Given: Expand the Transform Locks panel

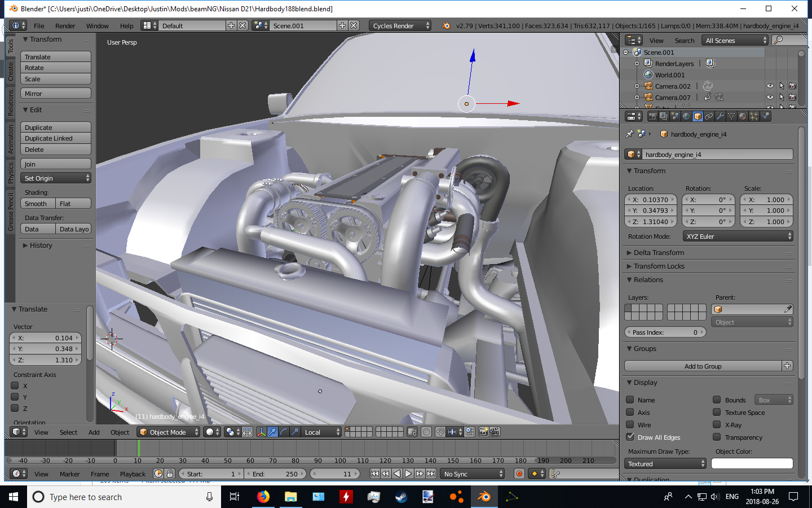Looking at the screenshot, I should coord(658,266).
